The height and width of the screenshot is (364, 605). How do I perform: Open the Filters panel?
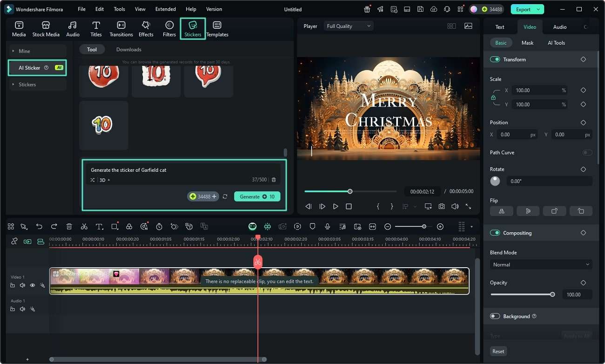coord(169,29)
